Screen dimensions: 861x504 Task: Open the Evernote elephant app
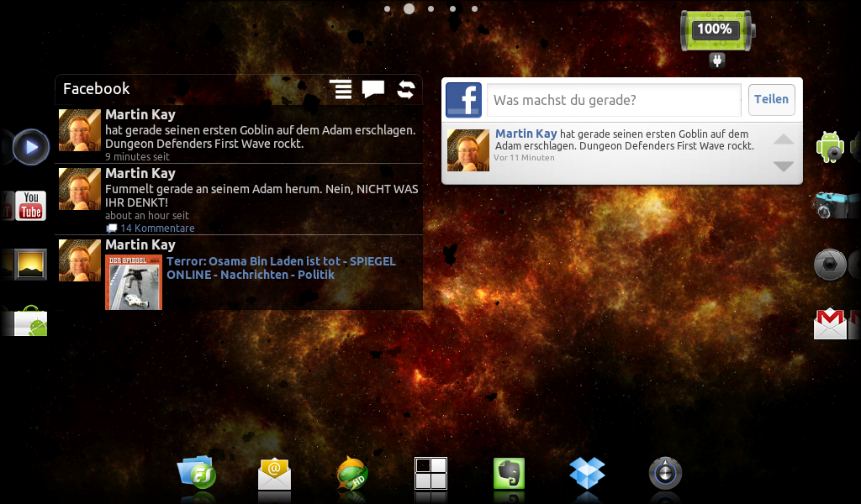509,474
